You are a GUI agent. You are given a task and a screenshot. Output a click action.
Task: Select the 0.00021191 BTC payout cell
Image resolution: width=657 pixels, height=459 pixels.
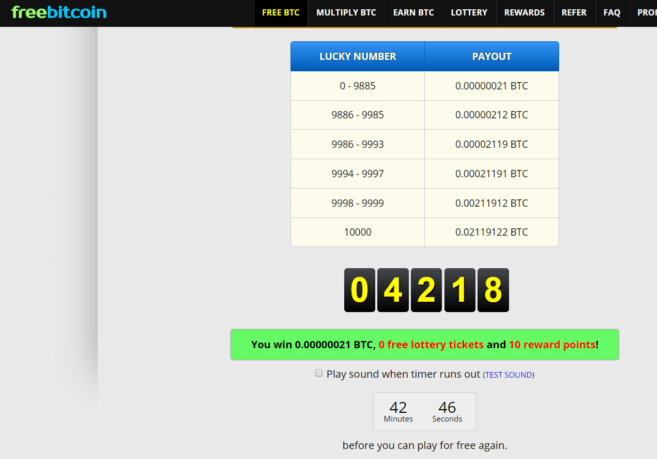(491, 174)
